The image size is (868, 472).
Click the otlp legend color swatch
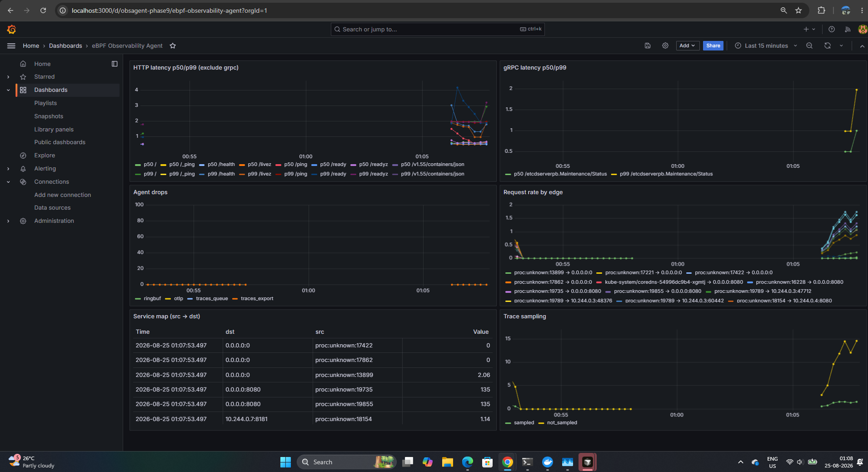pyautogui.click(x=168, y=299)
